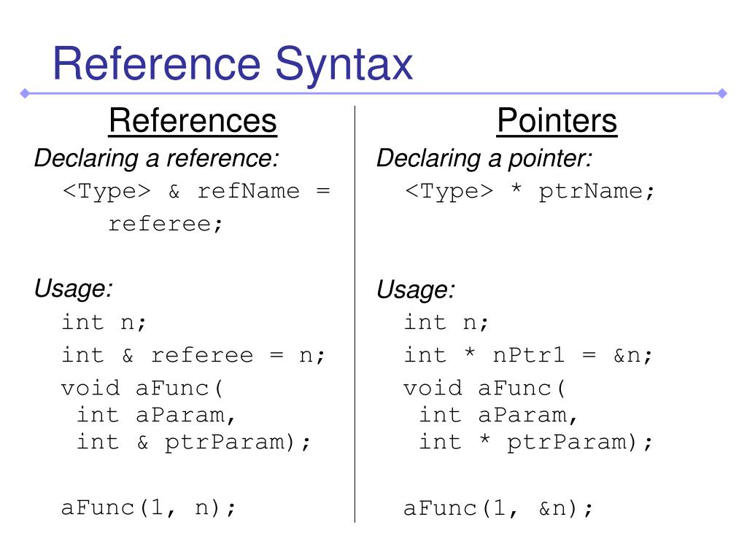Click 'Usage:' label under References
This screenshot has height=560, width=747.
(x=74, y=289)
